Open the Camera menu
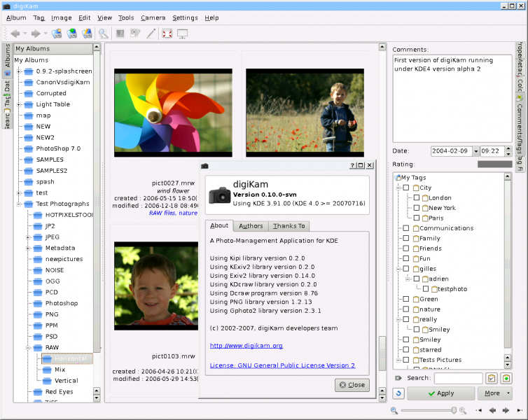The height and width of the screenshot is (420, 528). [x=153, y=17]
